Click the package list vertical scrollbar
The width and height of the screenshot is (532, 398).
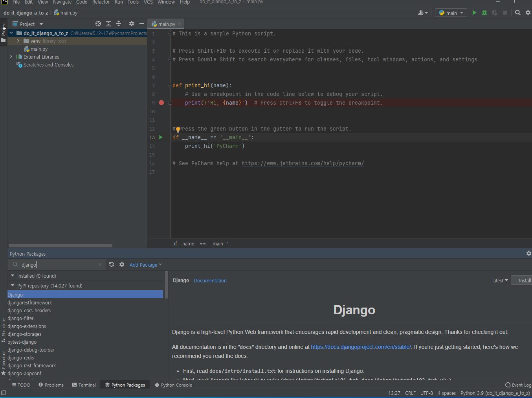coord(167,284)
